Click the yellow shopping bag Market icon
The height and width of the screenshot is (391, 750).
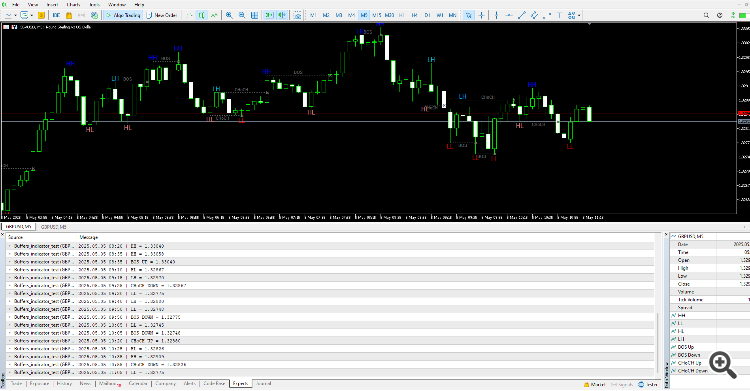click(69, 15)
